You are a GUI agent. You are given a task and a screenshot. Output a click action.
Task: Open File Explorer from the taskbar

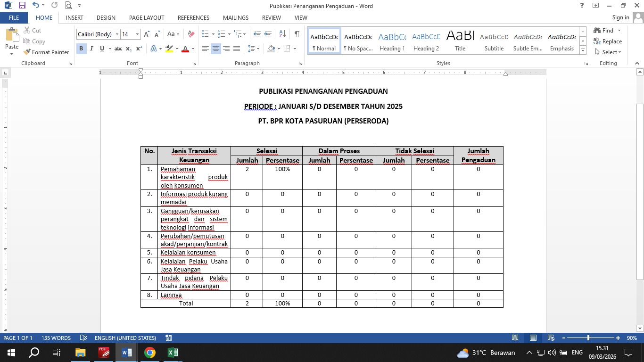(80, 353)
